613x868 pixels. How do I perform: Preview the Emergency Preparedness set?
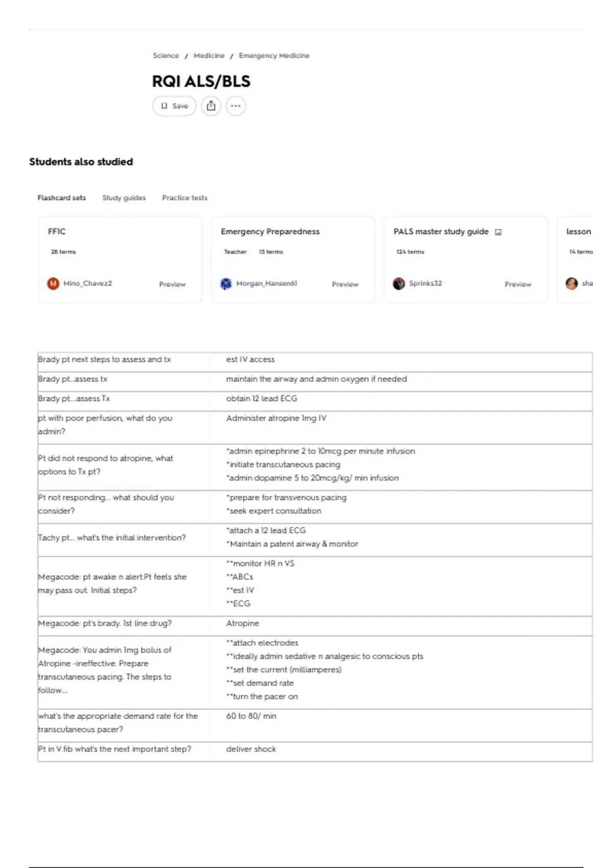coord(345,284)
